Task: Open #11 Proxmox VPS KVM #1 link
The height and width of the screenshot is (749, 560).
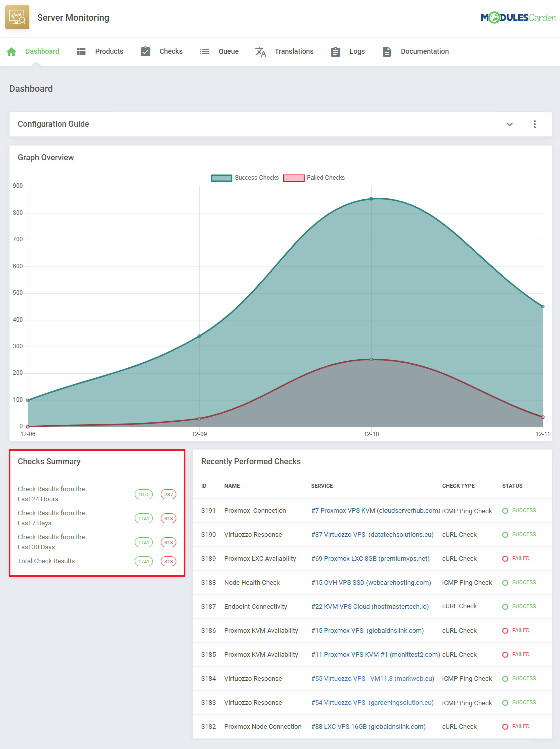Action: pos(376,655)
